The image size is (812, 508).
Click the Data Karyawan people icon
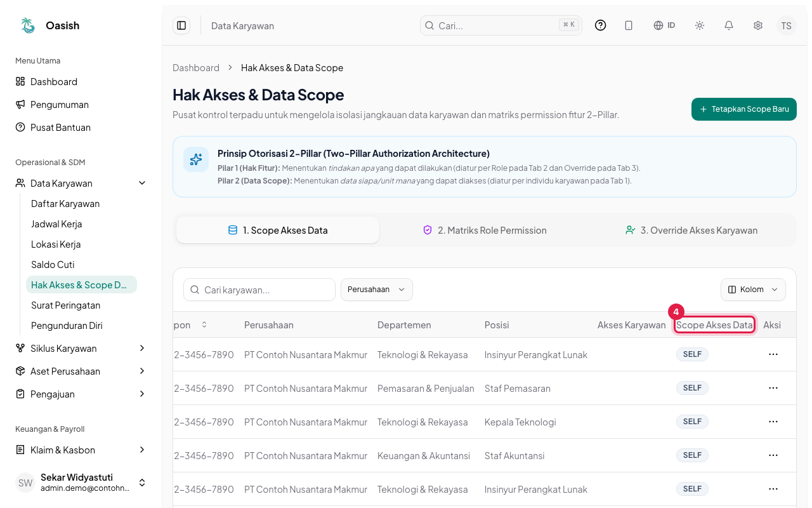[x=20, y=183]
